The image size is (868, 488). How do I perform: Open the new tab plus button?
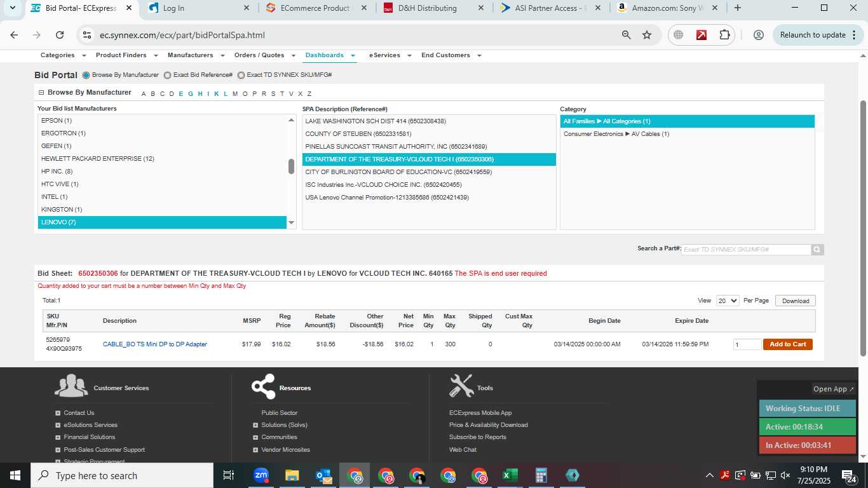coord(737,8)
